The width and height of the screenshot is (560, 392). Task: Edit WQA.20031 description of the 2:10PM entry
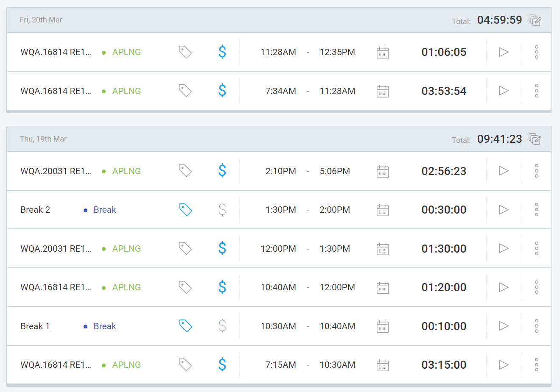coord(56,171)
